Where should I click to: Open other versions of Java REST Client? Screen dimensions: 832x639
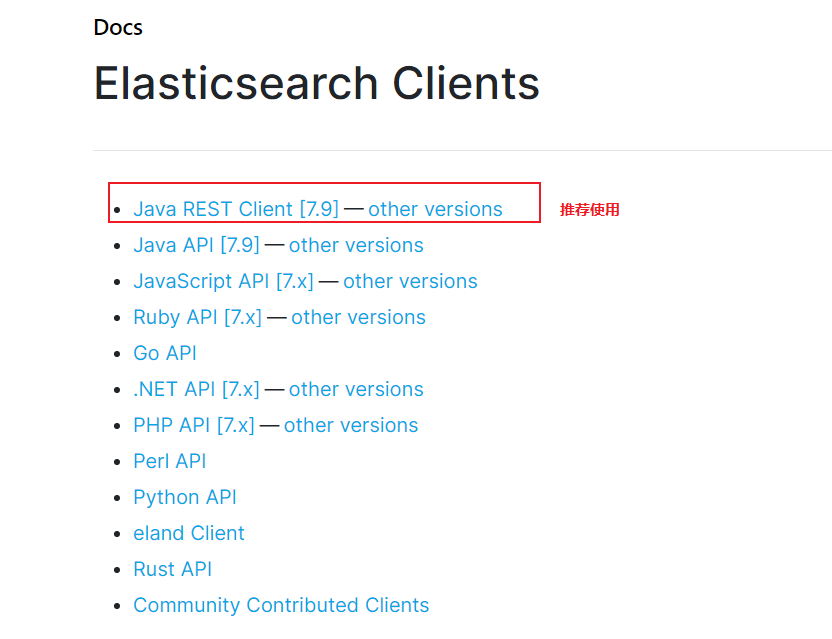click(x=435, y=209)
